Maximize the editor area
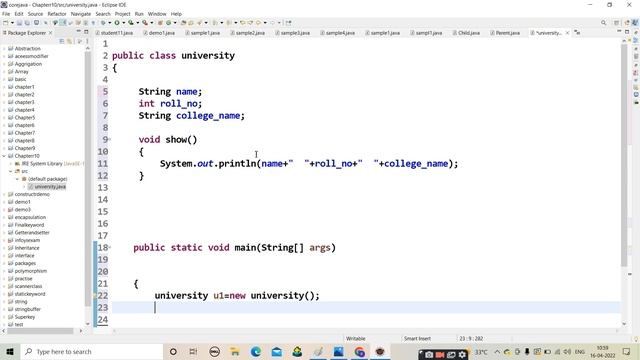640x360 pixels. coord(627,32)
